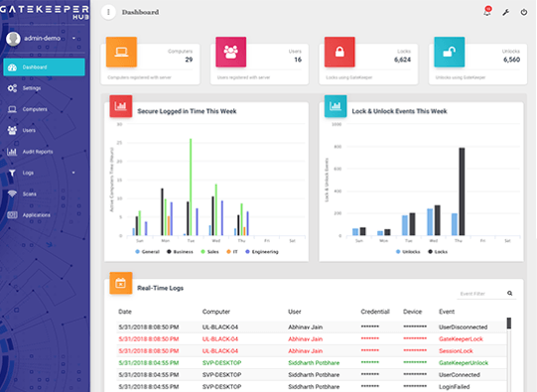Click the Event Filter input field

(x=481, y=294)
